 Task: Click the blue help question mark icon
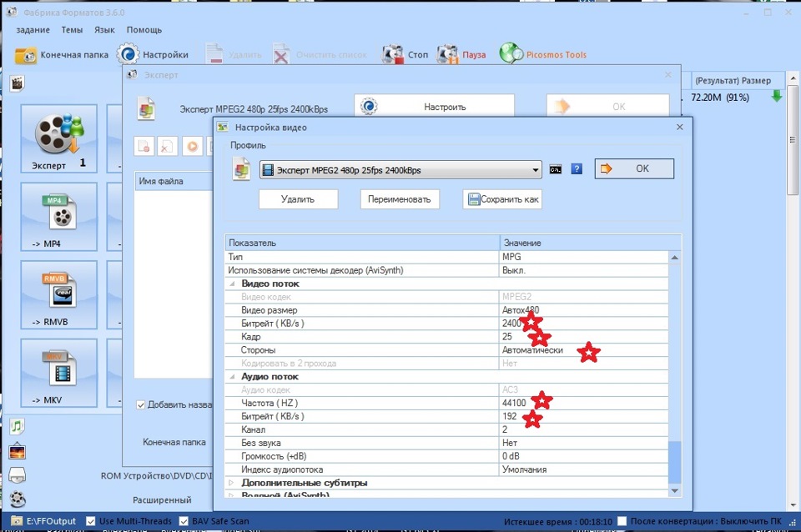pos(577,169)
